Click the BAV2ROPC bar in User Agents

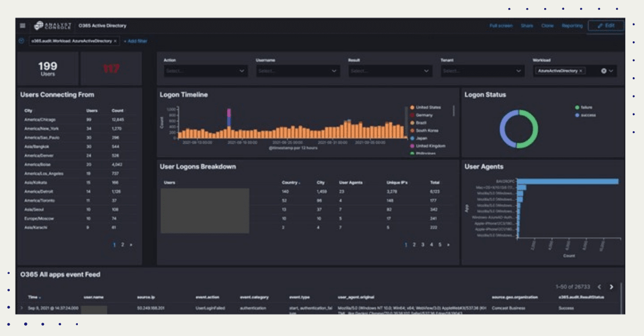pyautogui.click(x=567, y=181)
